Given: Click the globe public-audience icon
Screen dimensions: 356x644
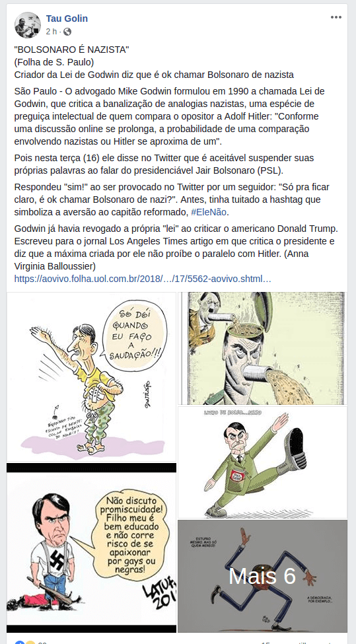Looking at the screenshot, I should point(67,32).
